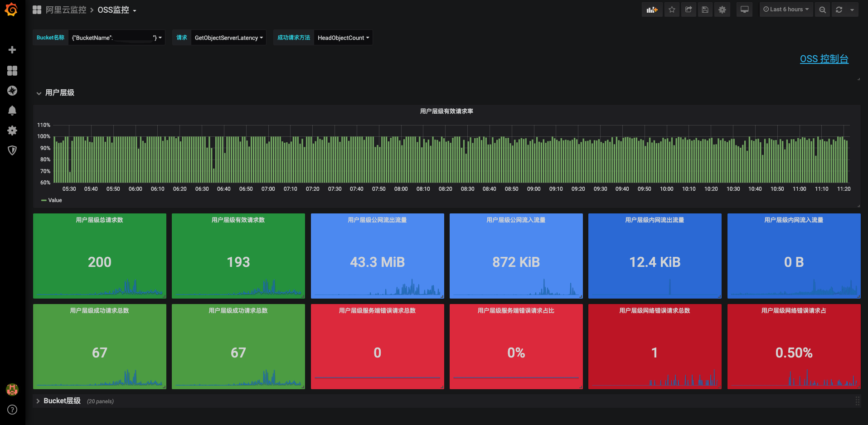Click the 0.50% network error ratio value

coord(794,353)
